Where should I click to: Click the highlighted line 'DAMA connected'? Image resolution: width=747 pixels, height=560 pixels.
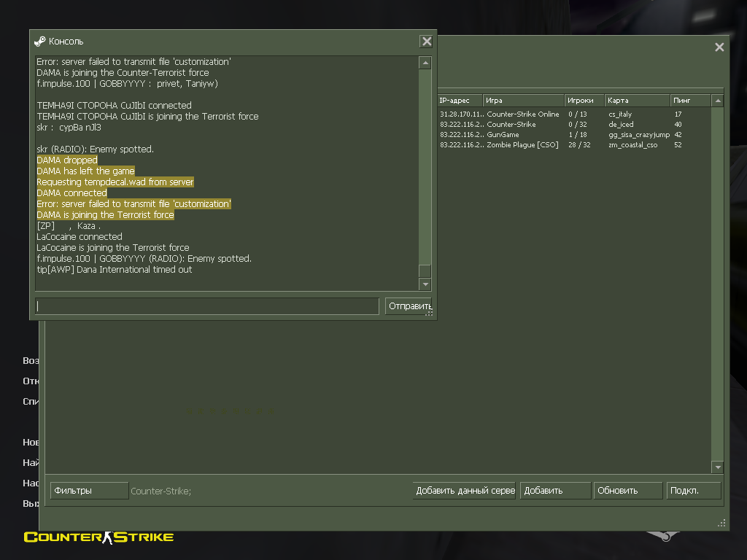[72, 193]
